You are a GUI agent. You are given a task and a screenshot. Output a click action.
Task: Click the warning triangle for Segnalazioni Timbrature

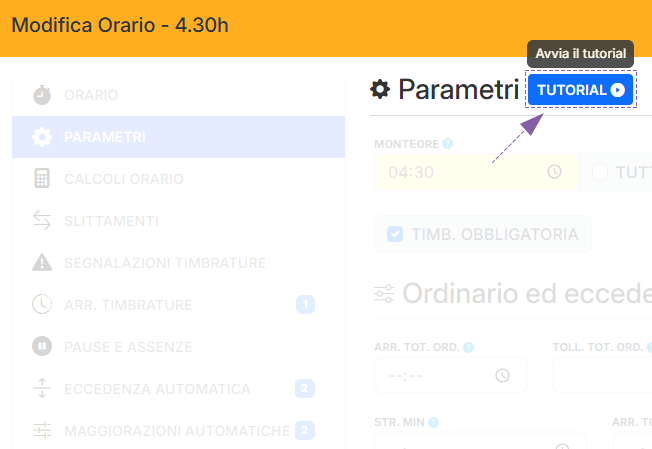(x=42, y=263)
